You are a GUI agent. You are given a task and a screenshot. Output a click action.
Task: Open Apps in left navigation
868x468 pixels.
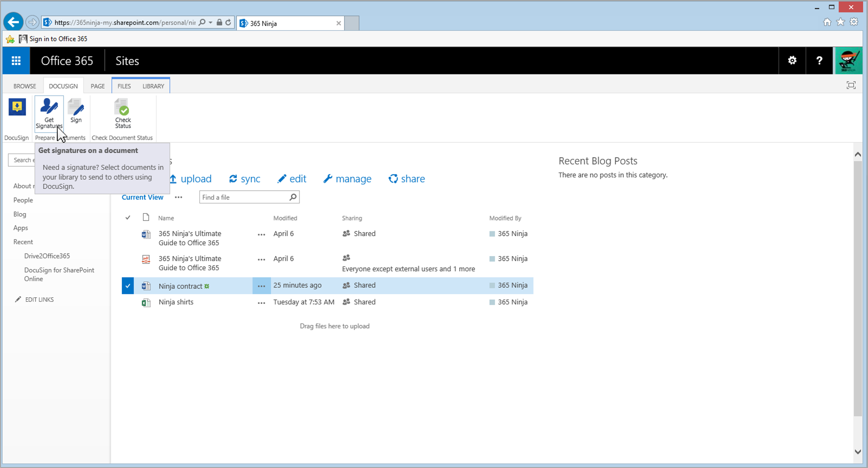(20, 228)
